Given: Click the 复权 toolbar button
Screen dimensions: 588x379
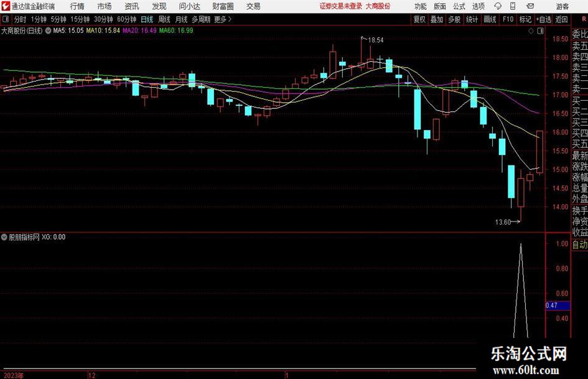Looking at the screenshot, I should 419,19.
